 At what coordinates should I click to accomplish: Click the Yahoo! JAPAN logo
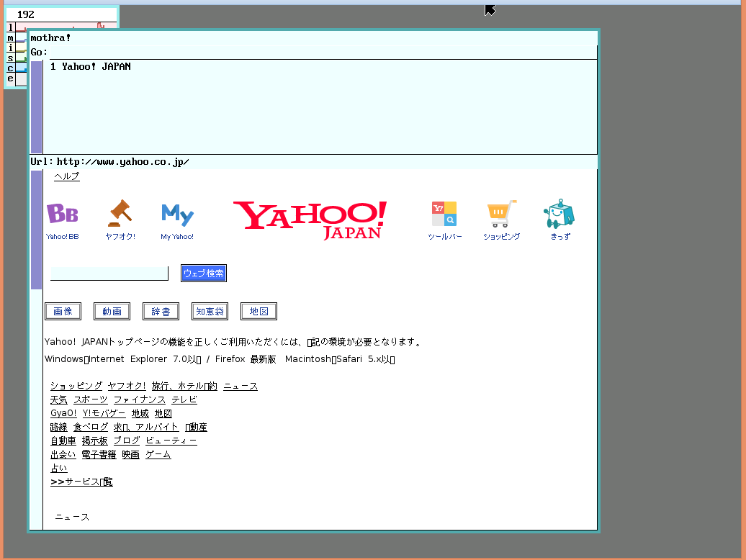(310, 220)
